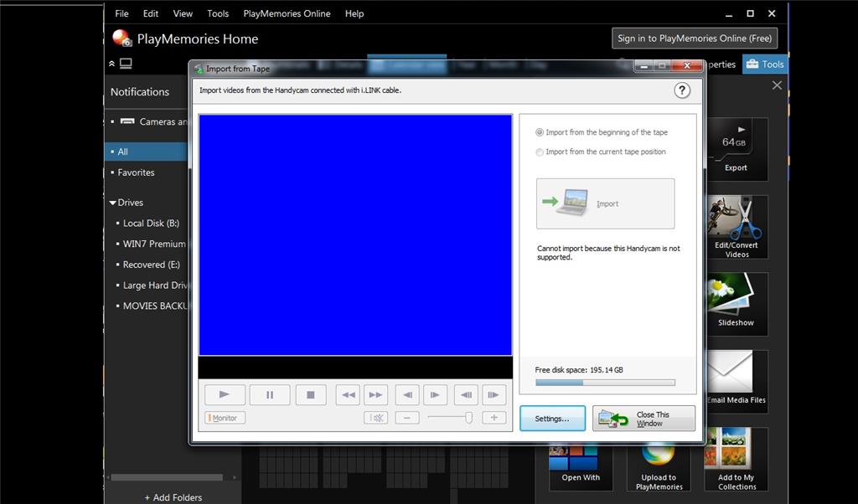Screen dimensions: 858x504
Task: Select MOVIES BACKUP drive
Action: click(153, 306)
